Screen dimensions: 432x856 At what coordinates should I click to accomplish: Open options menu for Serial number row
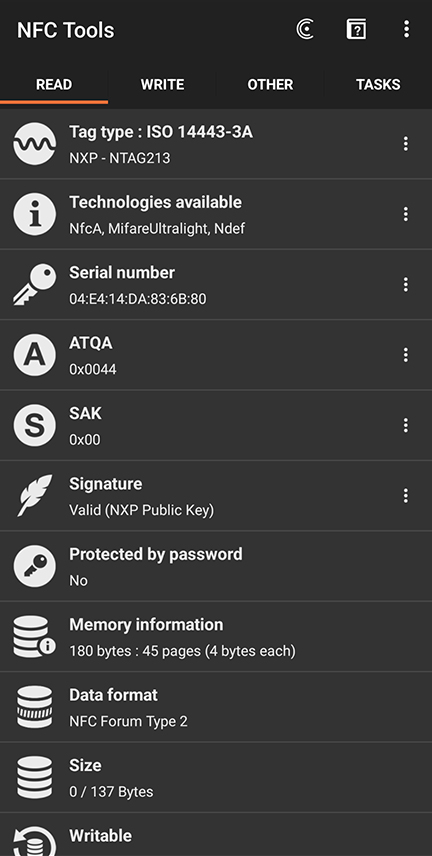point(405,284)
